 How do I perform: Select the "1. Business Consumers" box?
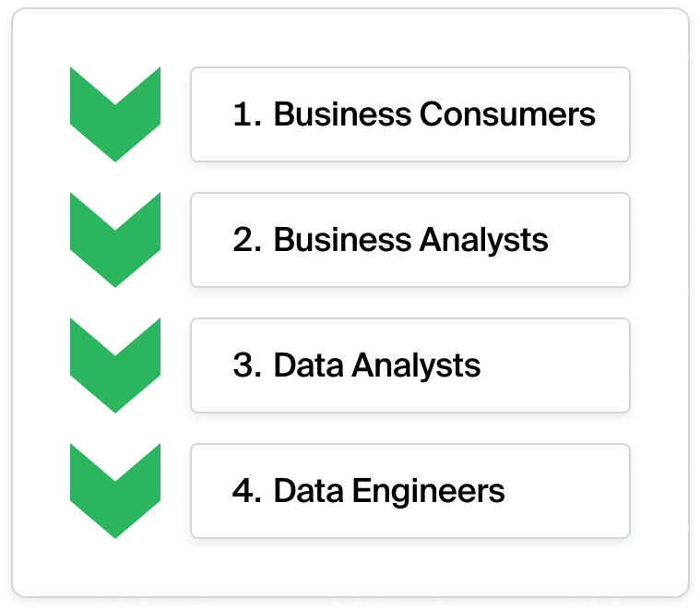(409, 114)
